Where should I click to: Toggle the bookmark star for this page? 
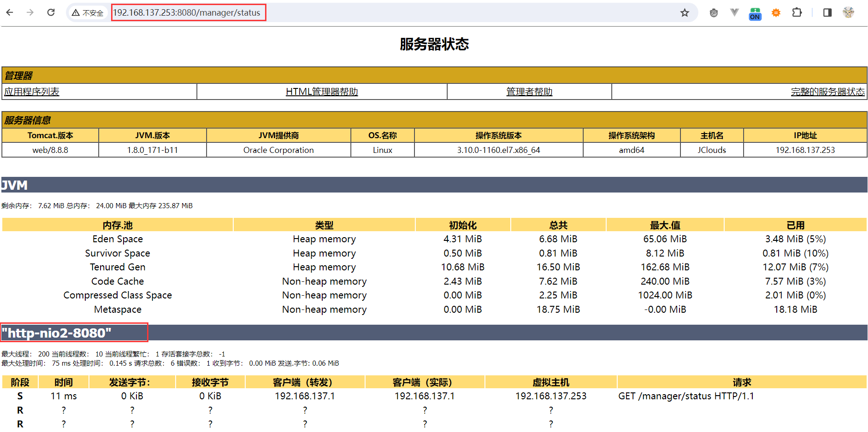[x=685, y=12]
